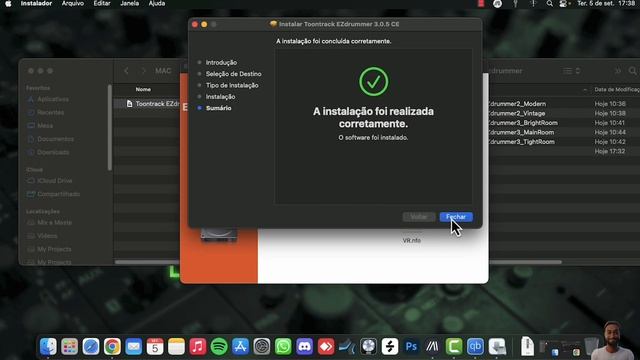Select Downloads in the Finder sidebar
The height and width of the screenshot is (360, 640).
pos(53,152)
